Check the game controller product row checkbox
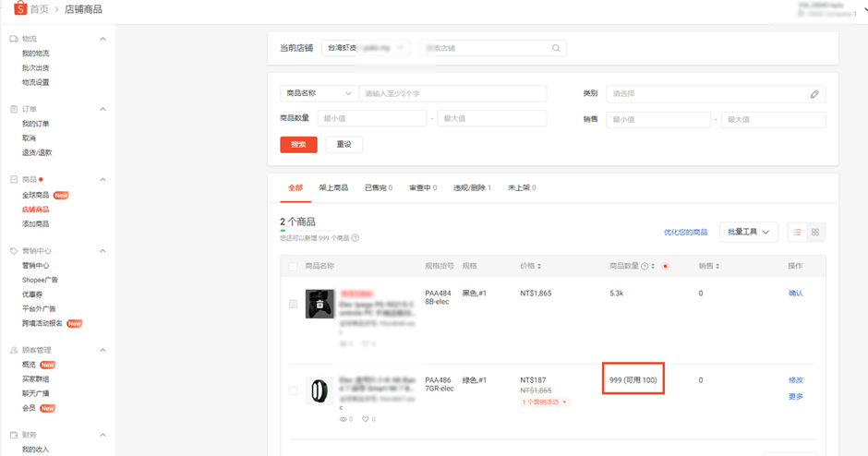 pos(293,304)
